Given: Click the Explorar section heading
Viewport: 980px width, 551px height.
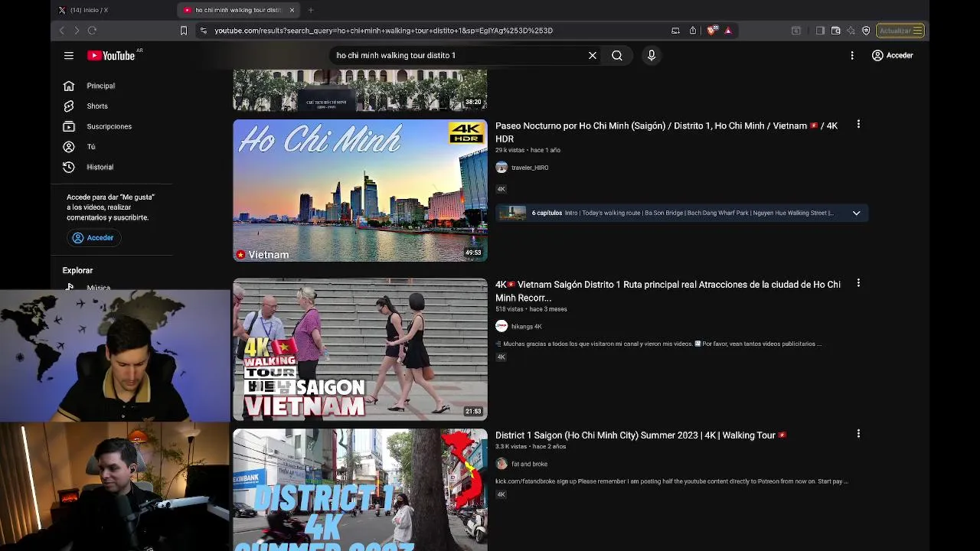Looking at the screenshot, I should click(x=77, y=270).
